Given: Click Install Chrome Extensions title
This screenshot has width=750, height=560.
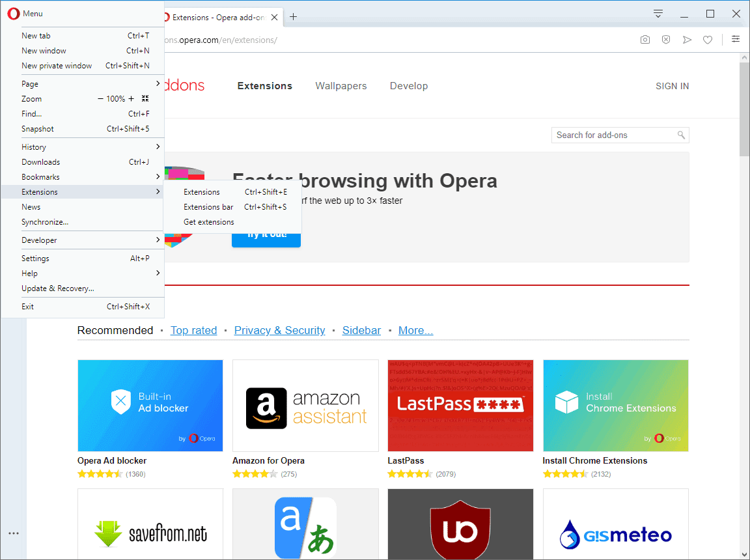Looking at the screenshot, I should click(x=595, y=460).
